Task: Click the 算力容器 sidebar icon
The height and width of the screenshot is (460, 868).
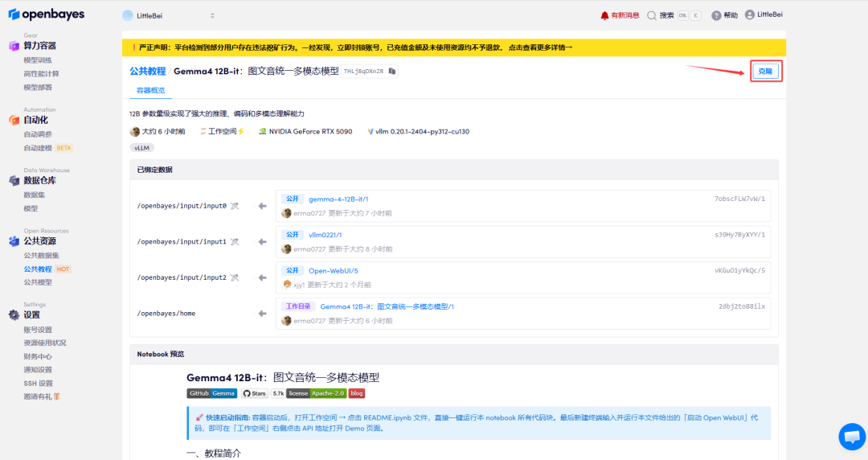Action: coord(14,46)
